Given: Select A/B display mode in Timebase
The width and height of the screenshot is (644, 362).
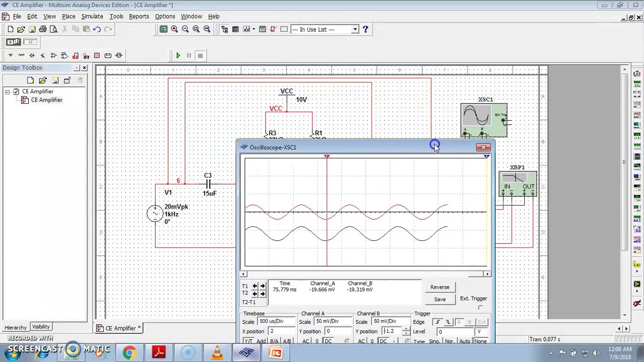Looking at the screenshot, I should [x=287, y=341].
